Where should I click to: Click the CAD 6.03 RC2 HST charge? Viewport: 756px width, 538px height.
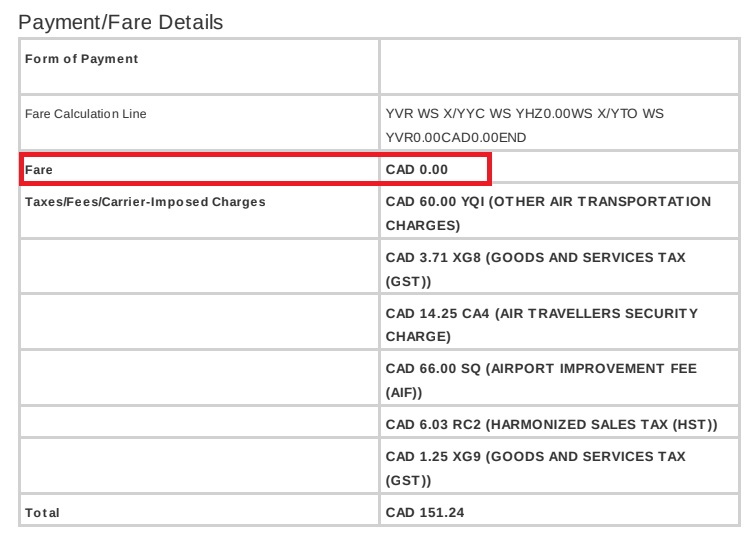(551, 426)
